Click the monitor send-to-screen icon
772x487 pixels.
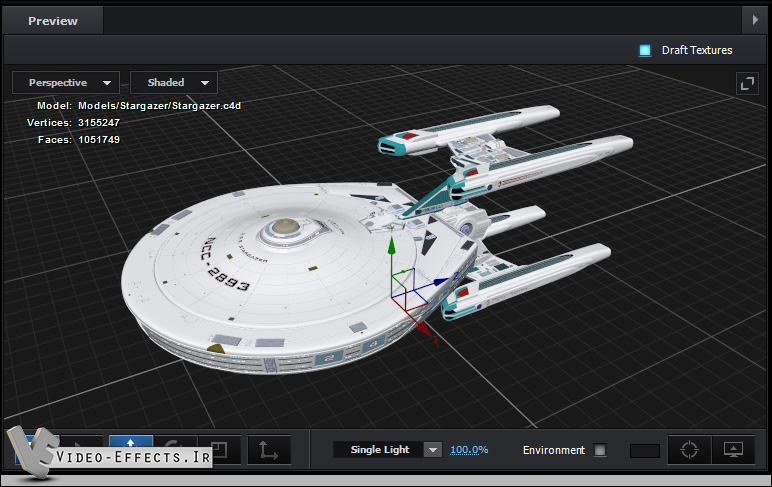pyautogui.click(x=733, y=450)
